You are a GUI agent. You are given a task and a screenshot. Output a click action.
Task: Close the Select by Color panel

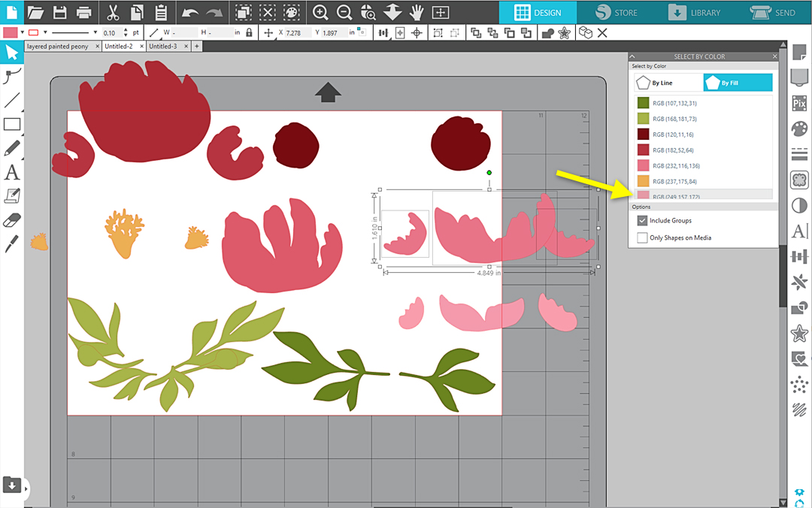[x=774, y=56]
